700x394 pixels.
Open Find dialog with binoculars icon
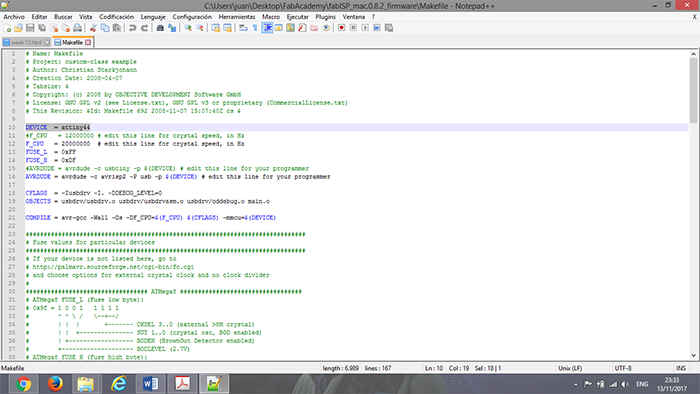pos(160,28)
